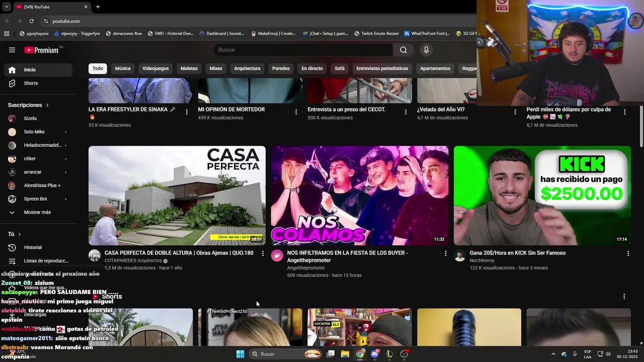Open options for NOS INFILTRAMOS video
The height and width of the screenshot is (362, 644).
(445, 253)
